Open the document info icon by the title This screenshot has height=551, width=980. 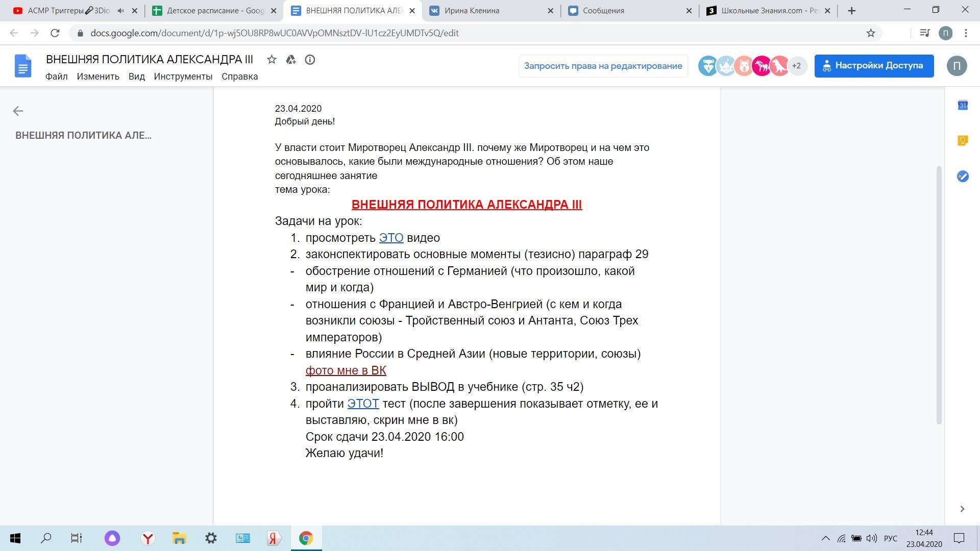310,60
